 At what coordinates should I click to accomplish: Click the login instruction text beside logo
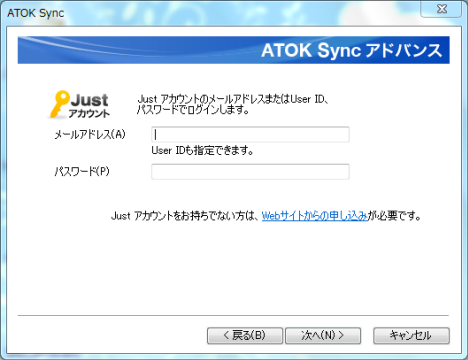[x=233, y=104]
